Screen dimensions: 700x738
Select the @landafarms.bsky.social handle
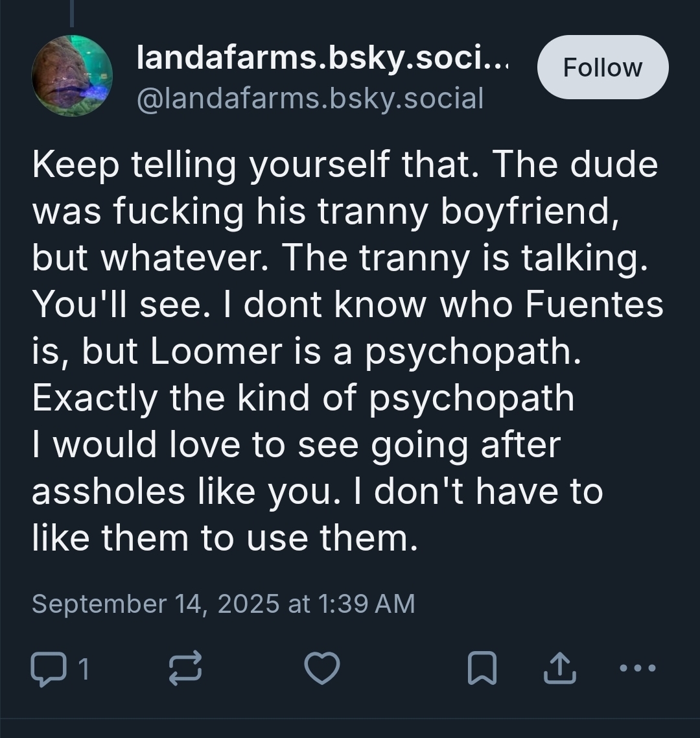309,99
